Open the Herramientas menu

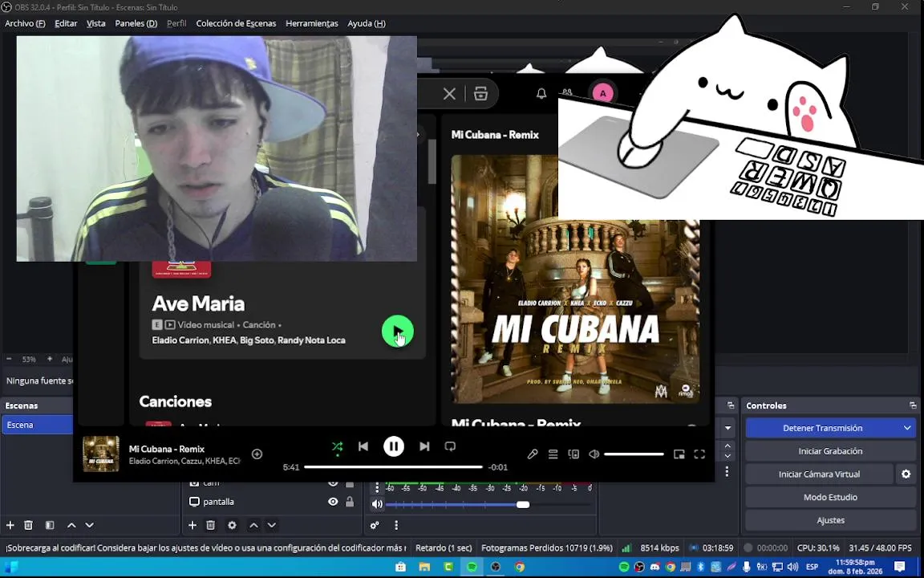coord(312,23)
